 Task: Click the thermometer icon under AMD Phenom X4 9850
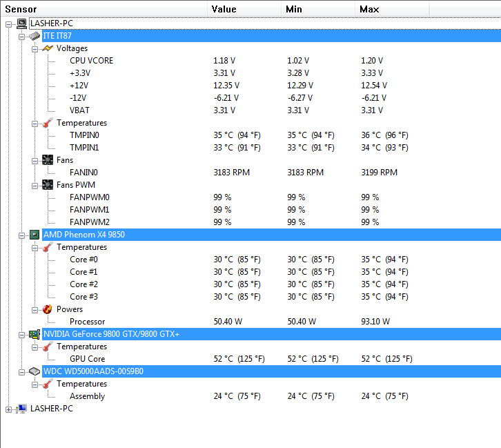(48, 247)
